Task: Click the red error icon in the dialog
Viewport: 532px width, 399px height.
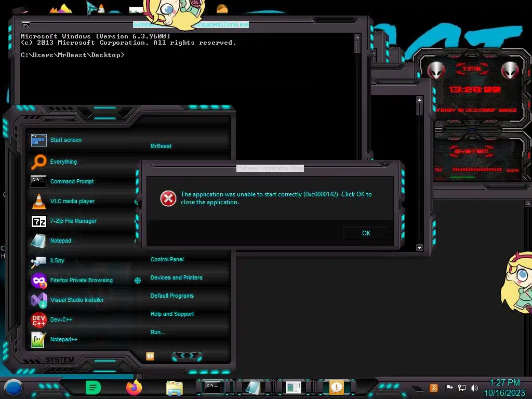Action: [168, 198]
